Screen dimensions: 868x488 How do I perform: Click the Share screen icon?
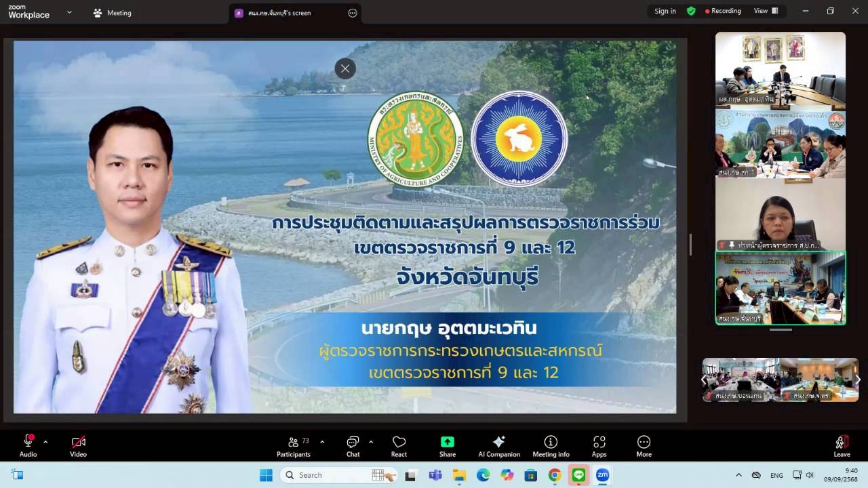[x=447, y=446]
